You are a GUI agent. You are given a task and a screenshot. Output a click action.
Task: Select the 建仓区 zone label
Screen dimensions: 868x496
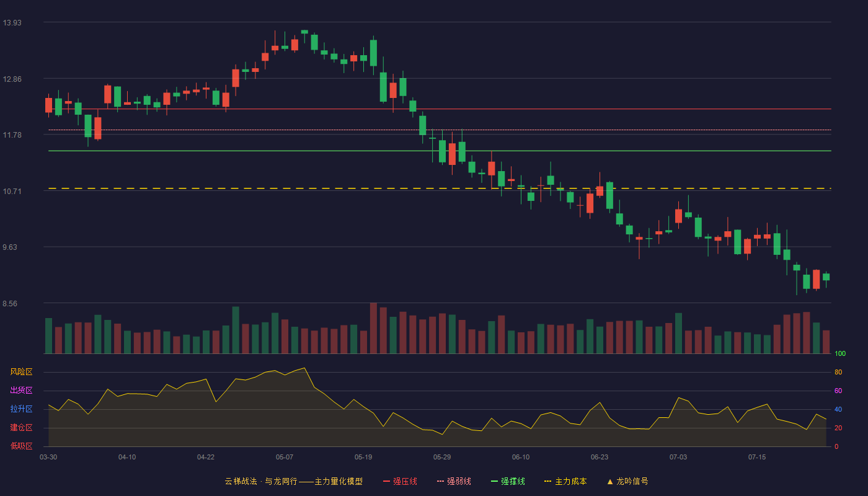pyautogui.click(x=21, y=428)
